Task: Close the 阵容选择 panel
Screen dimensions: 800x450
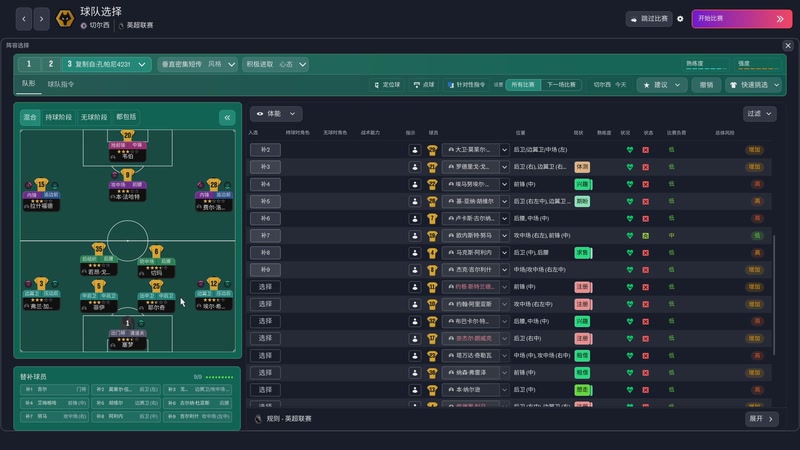Action: (x=788, y=45)
